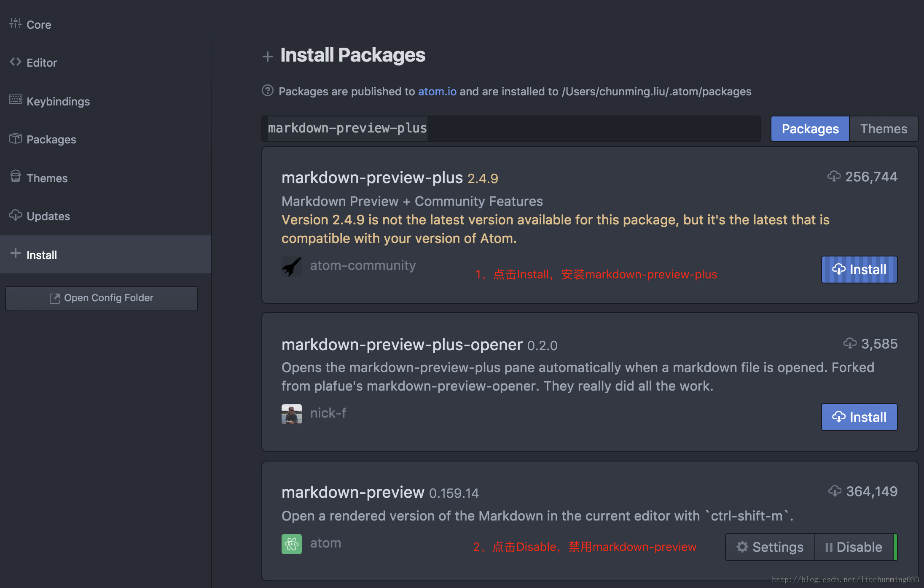The height and width of the screenshot is (588, 924).
Task: Click the Open Config Folder button
Action: pyautogui.click(x=102, y=298)
